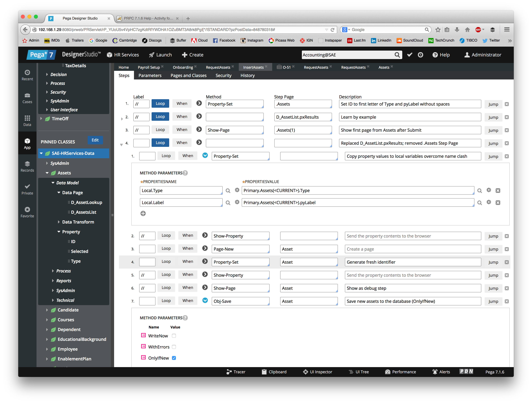The height and width of the screenshot is (403, 532).
Task: Enable the WriteNow checkbox
Action: pos(174,336)
